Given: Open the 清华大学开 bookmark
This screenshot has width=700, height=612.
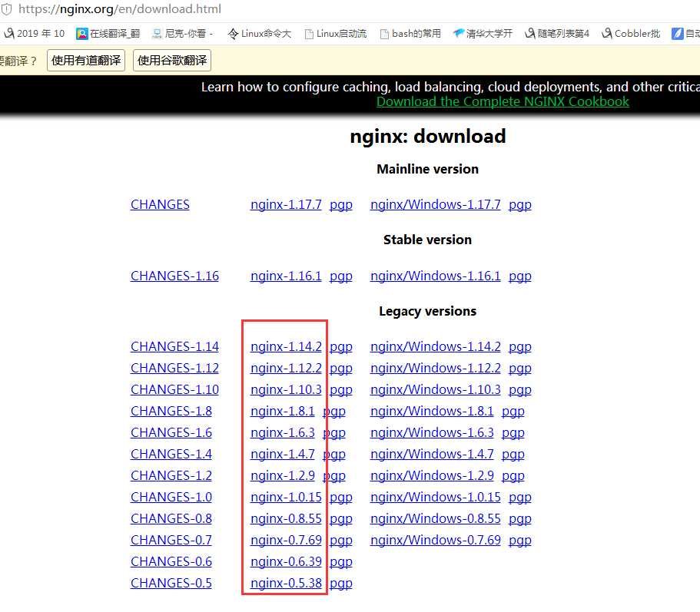Looking at the screenshot, I should (483, 34).
